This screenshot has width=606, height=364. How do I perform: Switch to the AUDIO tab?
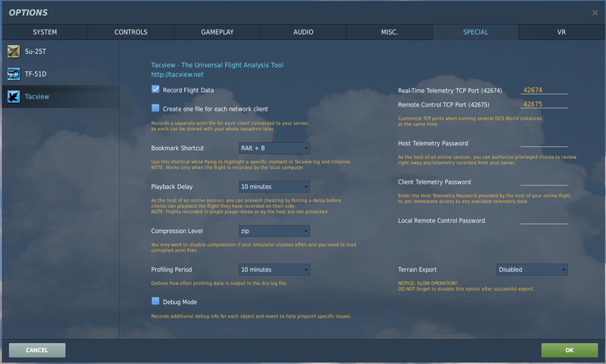point(304,32)
